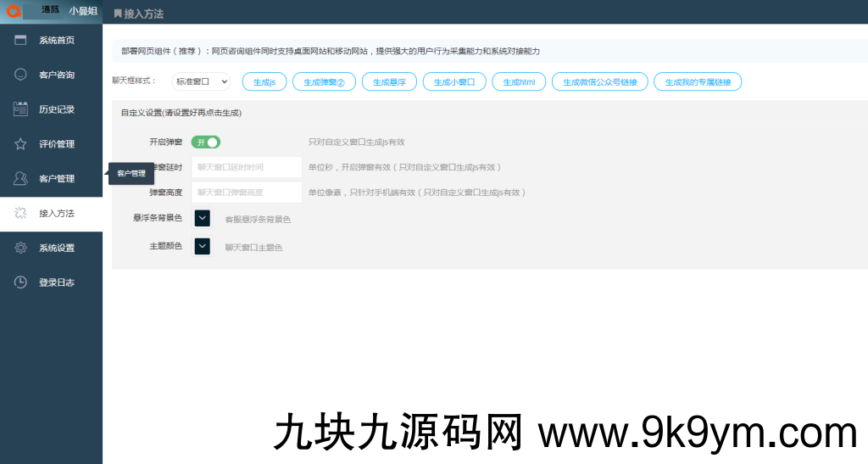Click the 客户咨询 smiley icon
This screenshot has height=464, width=868.
(x=20, y=74)
